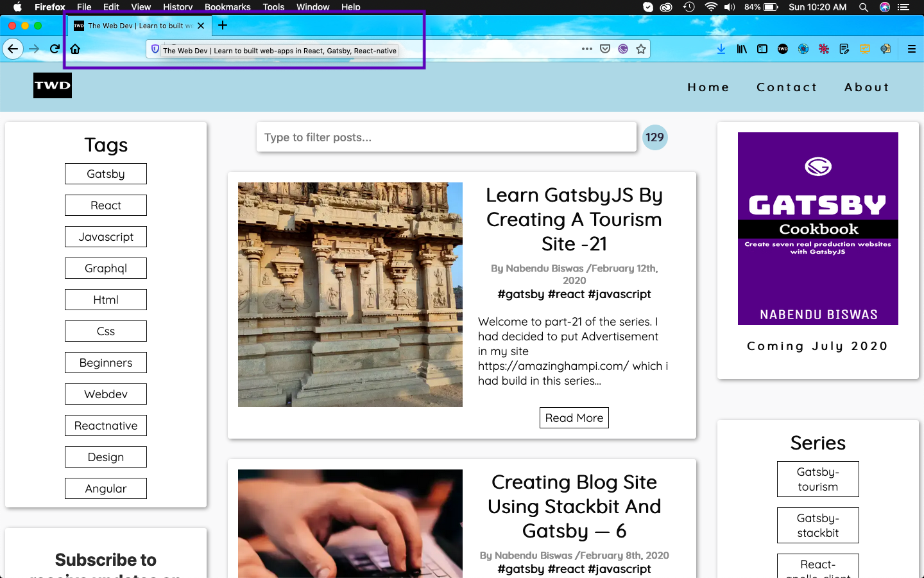Open macOS Spotlight search
924x578 pixels.
[x=864, y=7]
